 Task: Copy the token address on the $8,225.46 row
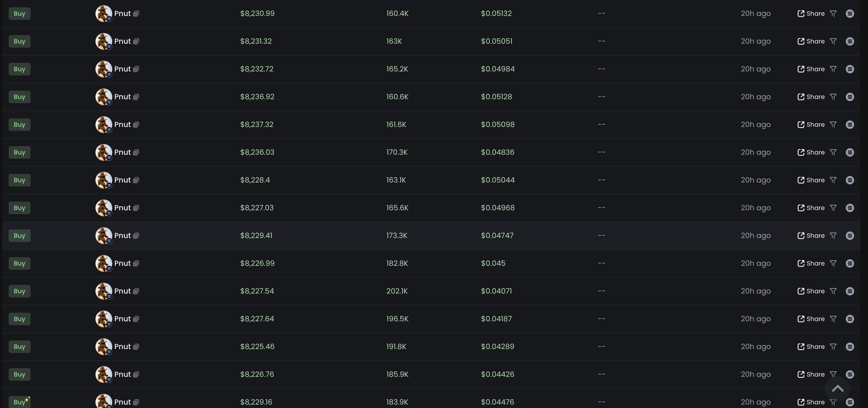136,346
